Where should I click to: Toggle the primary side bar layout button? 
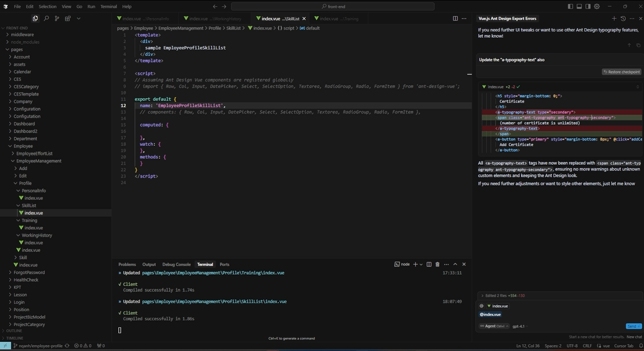point(571,6)
